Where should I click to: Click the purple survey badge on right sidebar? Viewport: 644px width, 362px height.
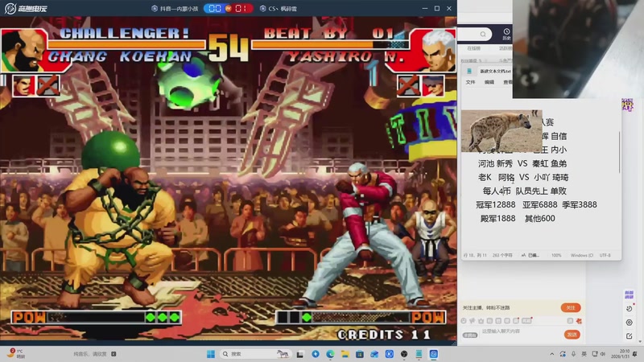coord(629,294)
